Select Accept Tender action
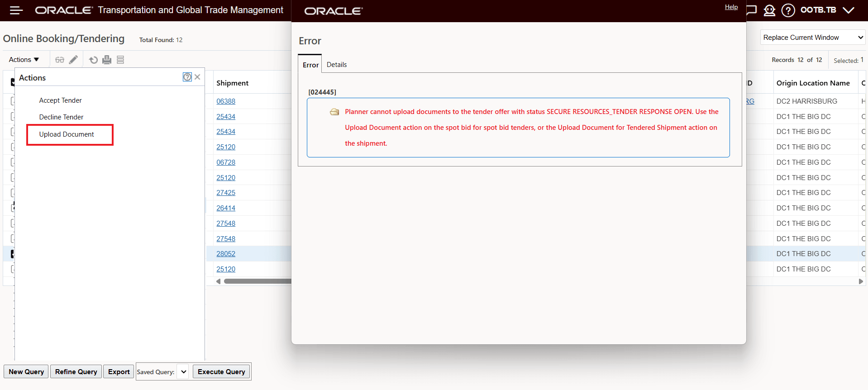This screenshot has height=390, width=868. pos(60,100)
